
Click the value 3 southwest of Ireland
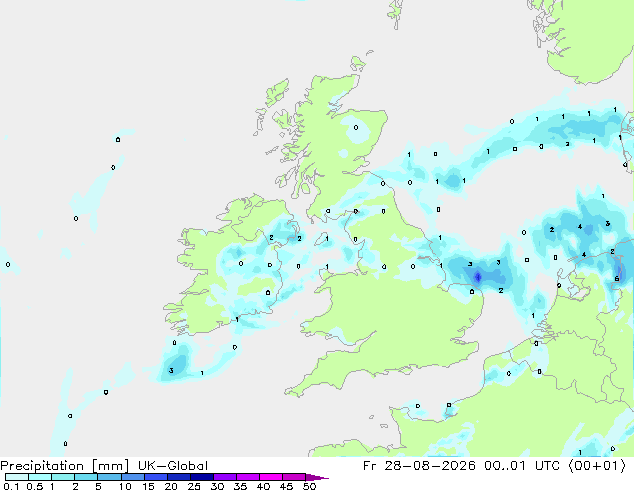click(x=171, y=370)
